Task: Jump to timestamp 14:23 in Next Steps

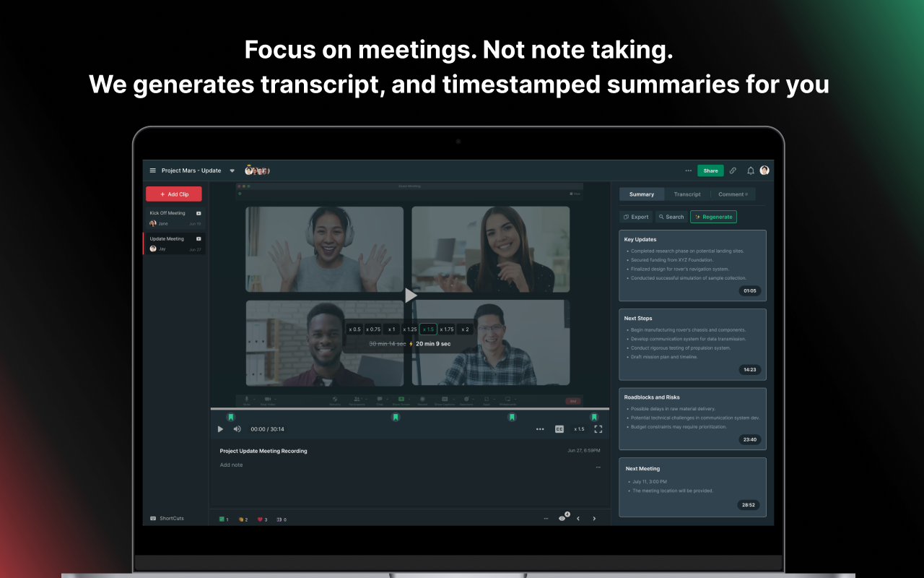Action: [x=750, y=370]
